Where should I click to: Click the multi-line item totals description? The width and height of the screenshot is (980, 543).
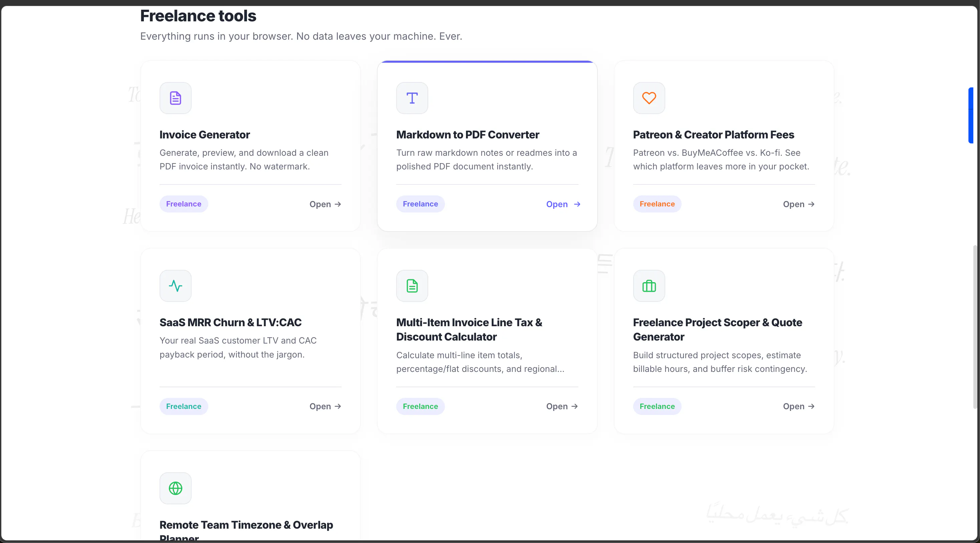[480, 362]
